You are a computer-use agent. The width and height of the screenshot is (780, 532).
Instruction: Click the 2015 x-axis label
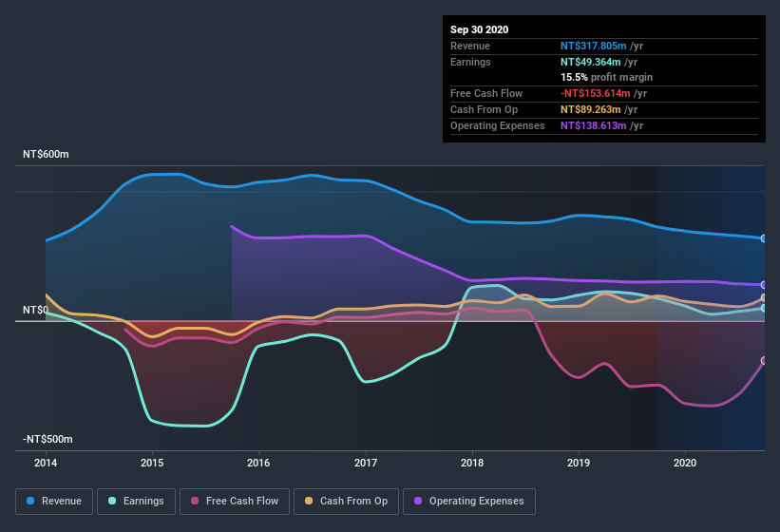click(152, 463)
